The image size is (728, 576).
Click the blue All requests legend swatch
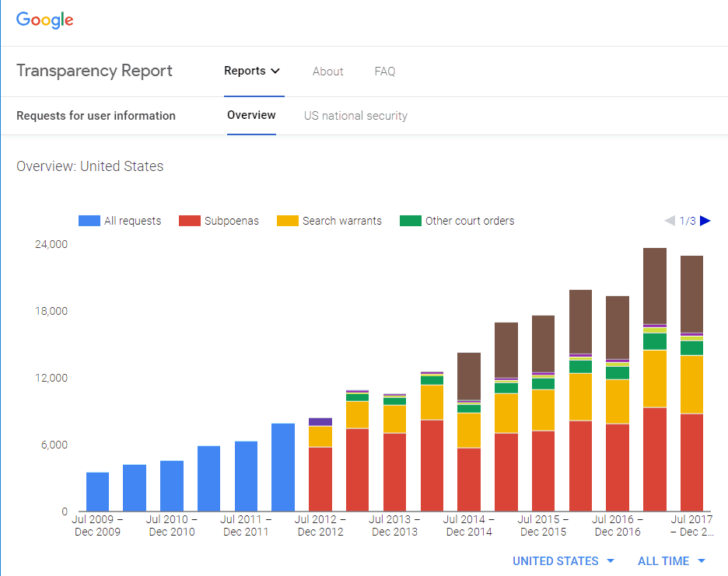pos(89,221)
